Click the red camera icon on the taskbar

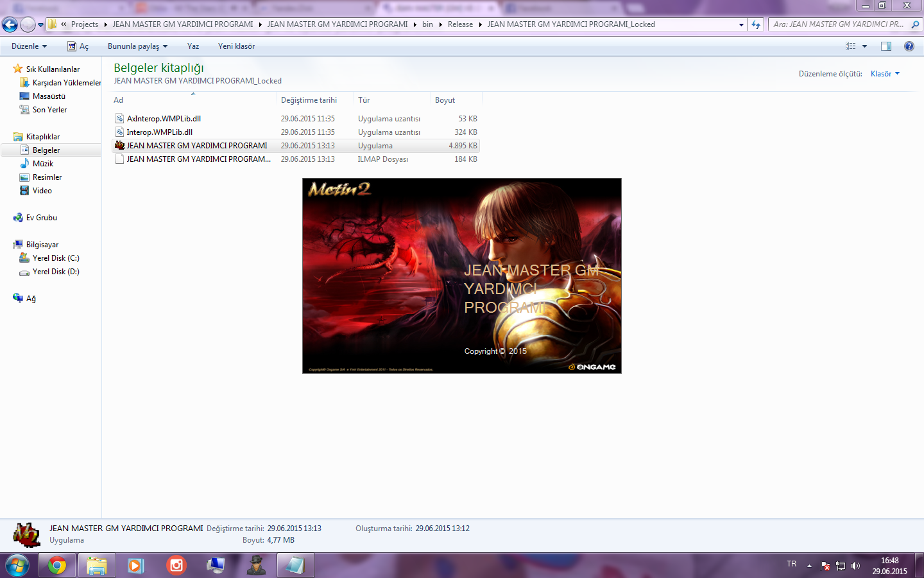tap(176, 566)
